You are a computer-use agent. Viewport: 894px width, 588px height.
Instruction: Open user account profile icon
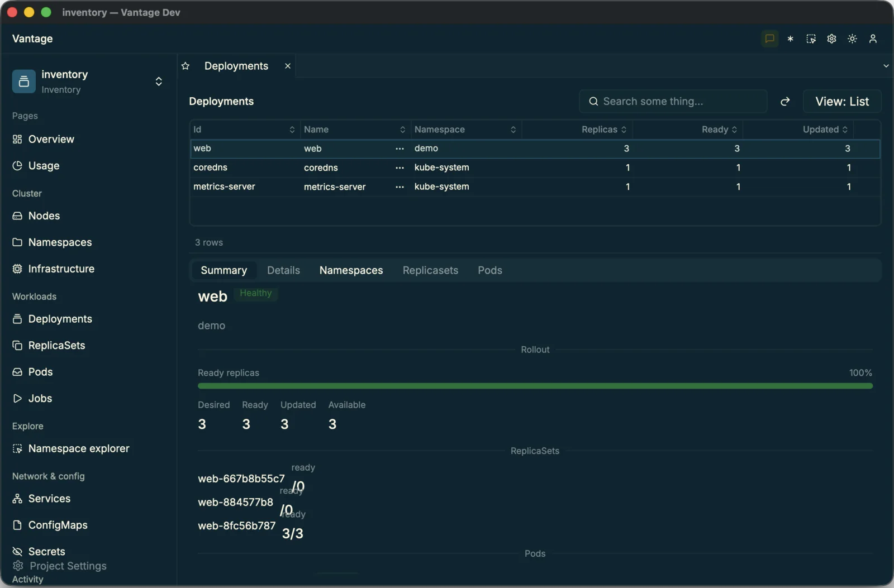click(873, 39)
